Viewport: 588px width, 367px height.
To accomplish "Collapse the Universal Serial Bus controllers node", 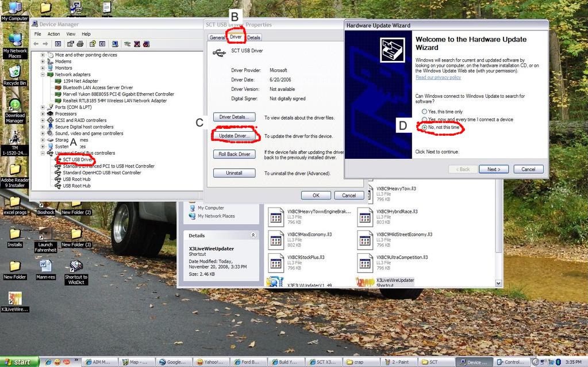I will pos(43,153).
